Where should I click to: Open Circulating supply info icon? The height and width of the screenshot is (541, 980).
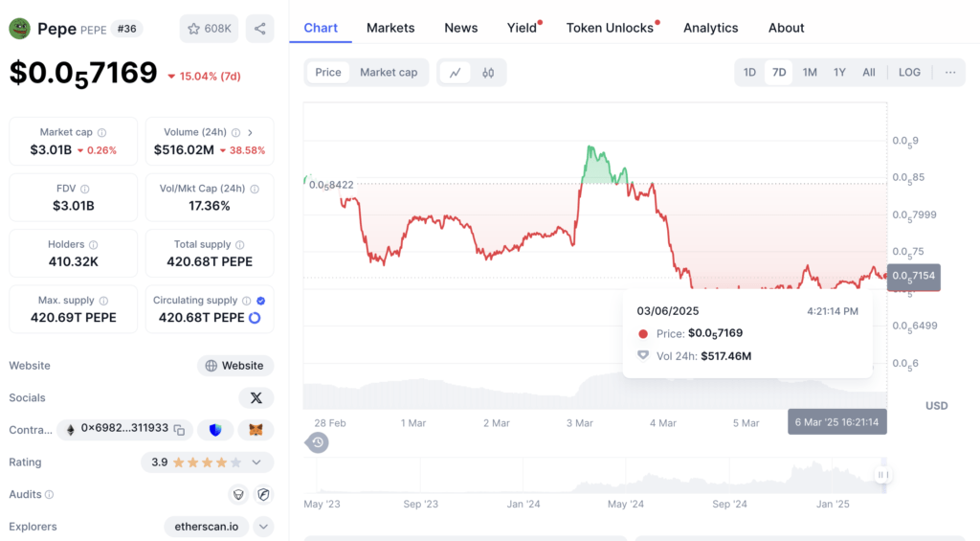pyautogui.click(x=246, y=301)
